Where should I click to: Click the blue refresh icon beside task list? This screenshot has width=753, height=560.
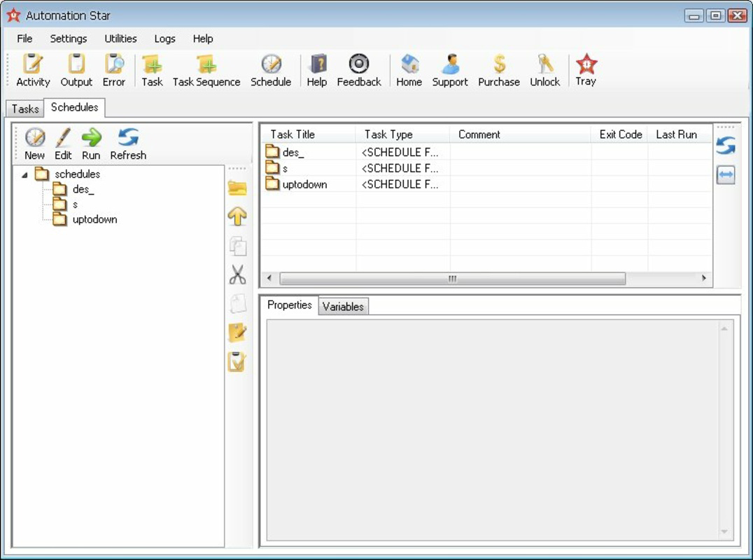(726, 146)
